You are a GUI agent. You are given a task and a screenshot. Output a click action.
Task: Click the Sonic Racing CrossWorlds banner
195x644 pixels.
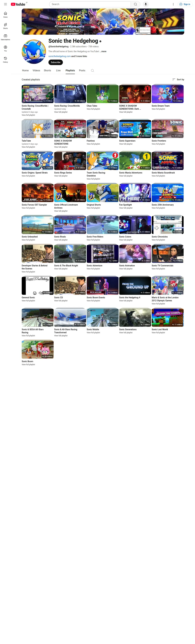click(103, 21)
